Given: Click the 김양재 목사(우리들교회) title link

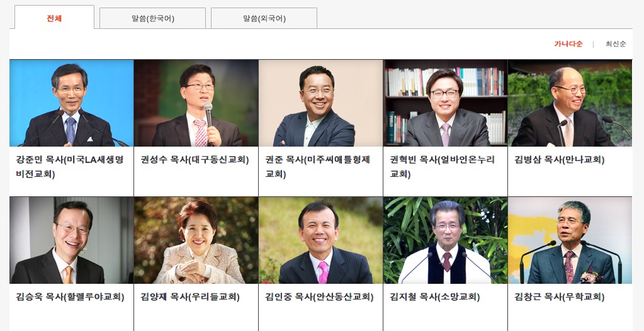Looking at the screenshot, I should 190,297.
